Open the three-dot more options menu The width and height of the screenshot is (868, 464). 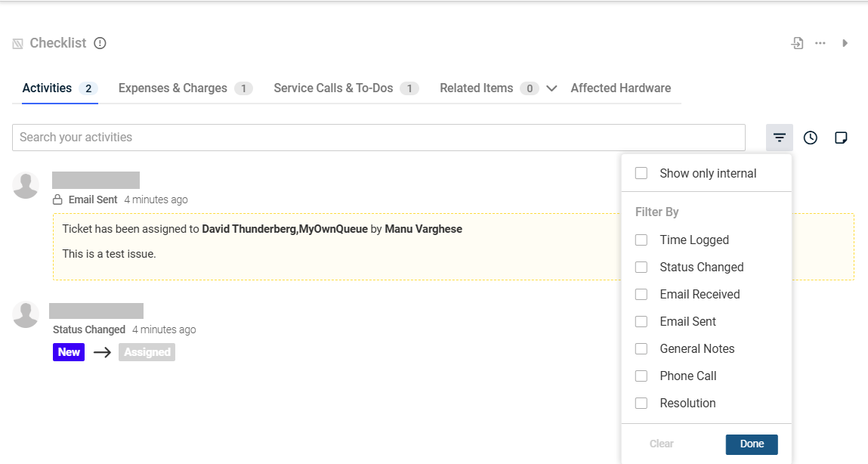click(820, 43)
